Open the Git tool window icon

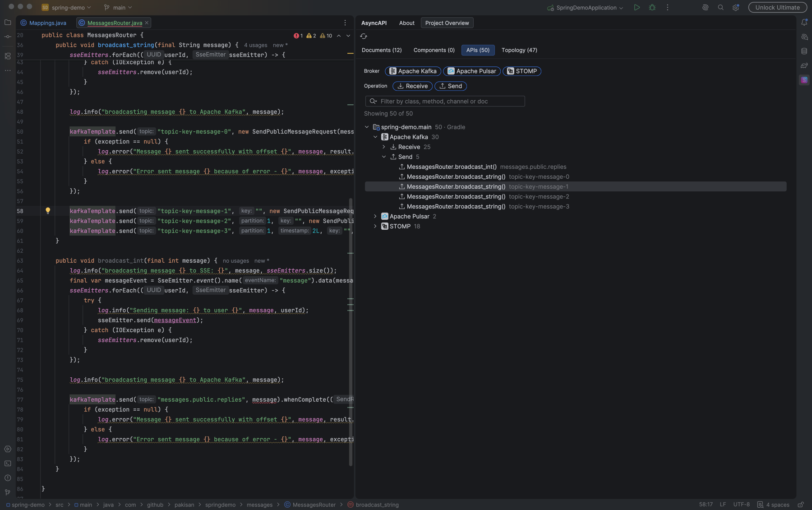[x=8, y=492]
